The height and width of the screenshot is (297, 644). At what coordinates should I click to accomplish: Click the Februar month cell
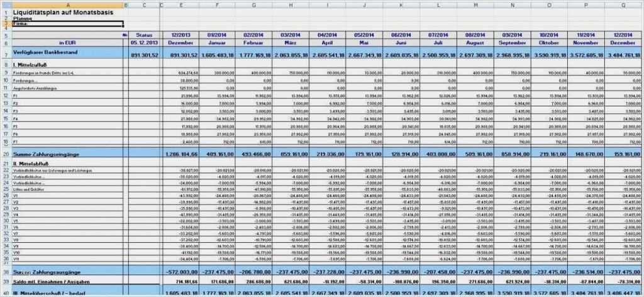(x=253, y=42)
